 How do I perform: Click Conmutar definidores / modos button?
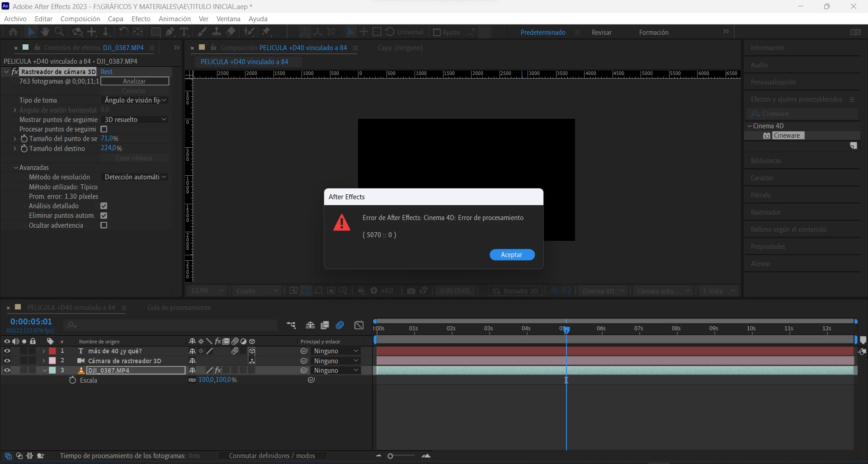(x=272, y=456)
